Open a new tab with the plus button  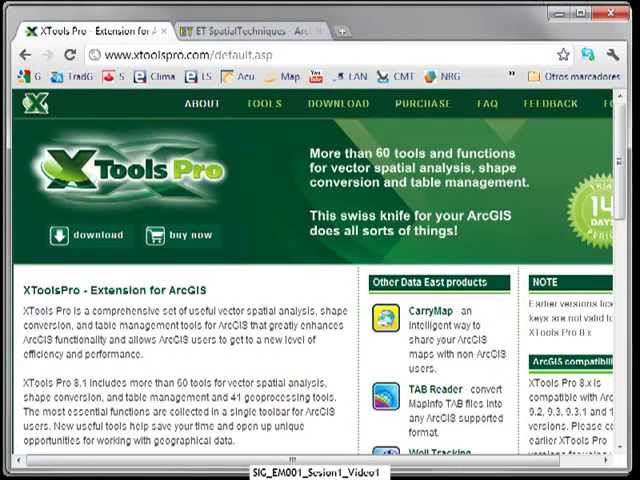pyautogui.click(x=342, y=31)
